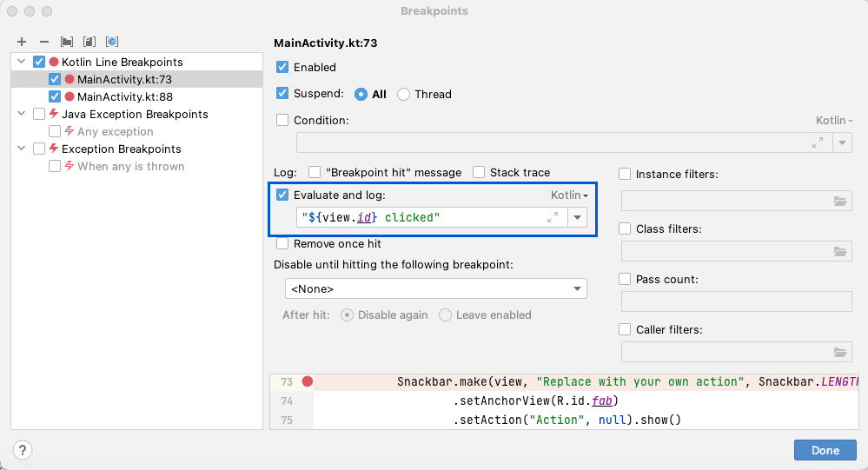Click the Done button

(x=825, y=450)
